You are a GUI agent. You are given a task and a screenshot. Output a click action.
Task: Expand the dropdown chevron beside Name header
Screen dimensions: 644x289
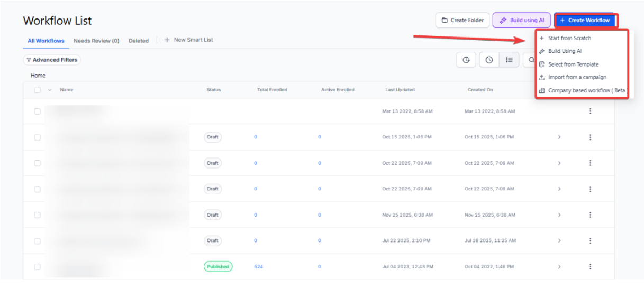(50, 90)
